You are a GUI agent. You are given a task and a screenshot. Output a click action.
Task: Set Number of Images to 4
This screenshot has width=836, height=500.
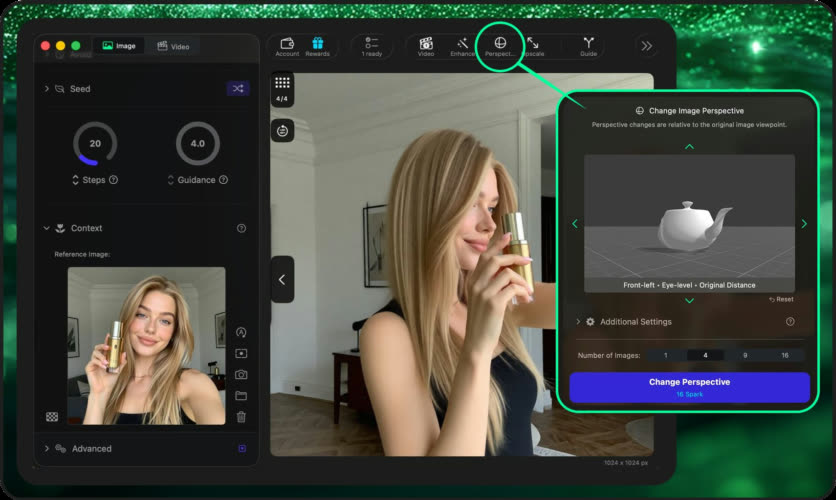(705, 355)
